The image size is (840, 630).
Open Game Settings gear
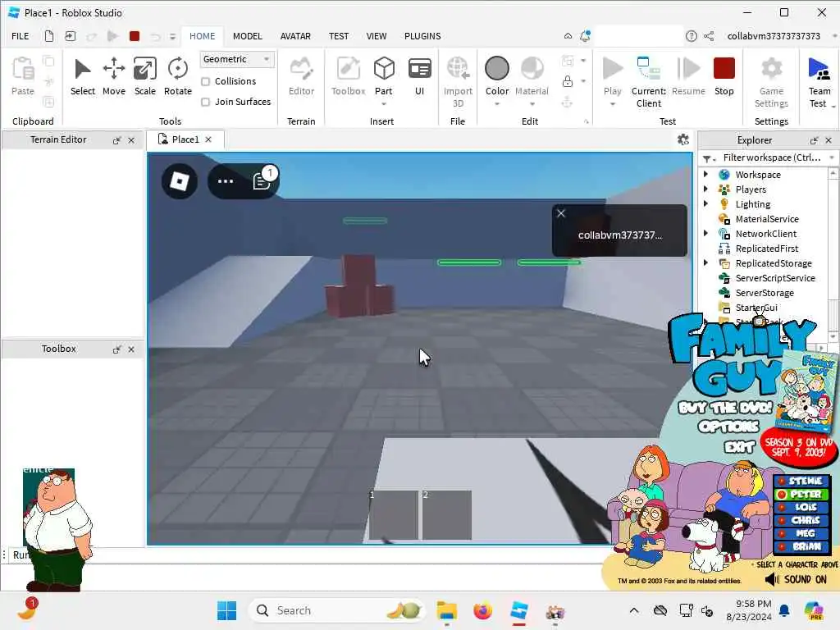tap(771, 69)
